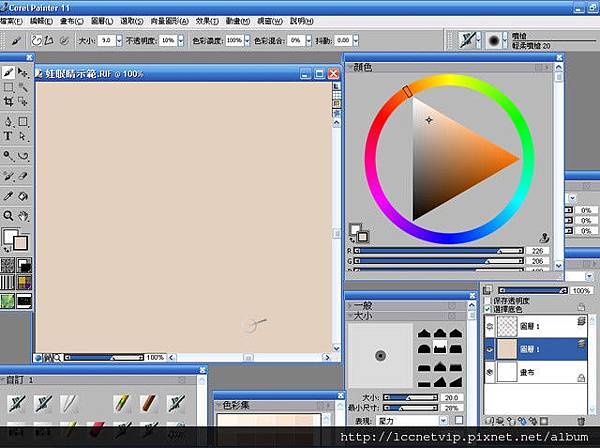Select the Shape Selection arrow tool
Image resolution: width=600 pixels, height=448 pixels.
tap(23, 136)
